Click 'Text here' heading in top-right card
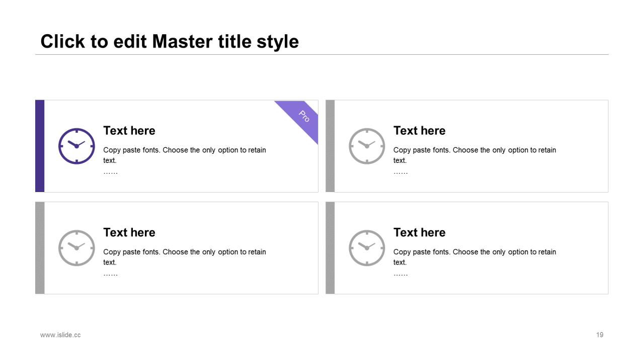 pos(420,131)
